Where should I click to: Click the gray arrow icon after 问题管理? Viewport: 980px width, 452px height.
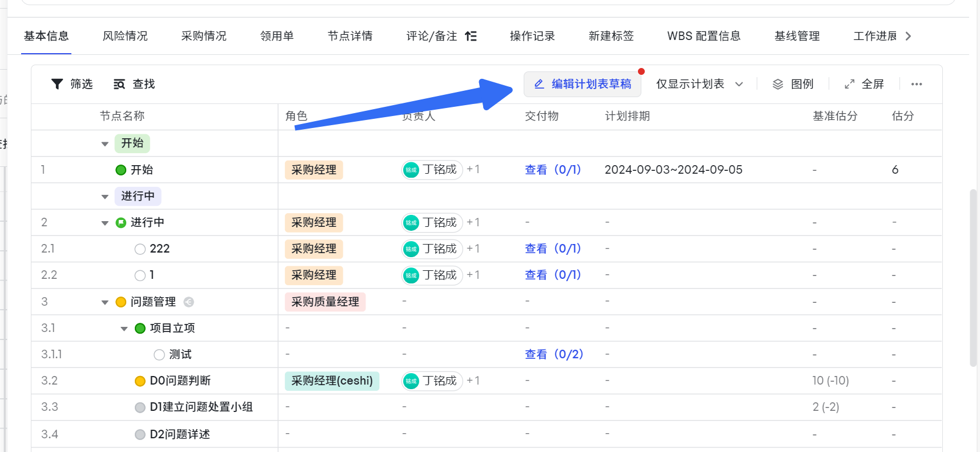[x=188, y=302]
